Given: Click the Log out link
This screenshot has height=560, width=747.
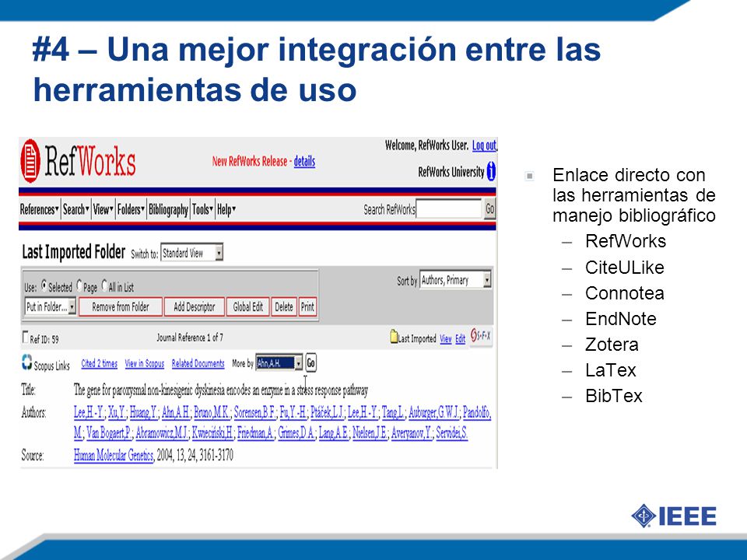Looking at the screenshot, I should pyautogui.click(x=485, y=145).
